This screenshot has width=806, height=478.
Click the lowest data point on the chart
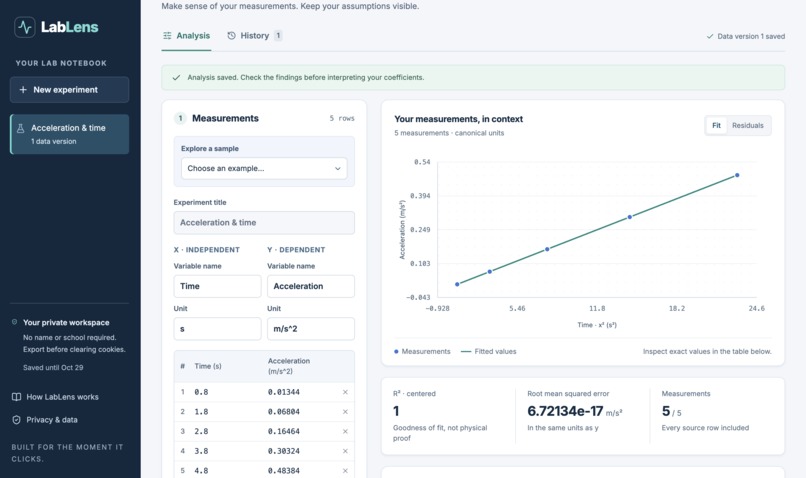click(457, 284)
